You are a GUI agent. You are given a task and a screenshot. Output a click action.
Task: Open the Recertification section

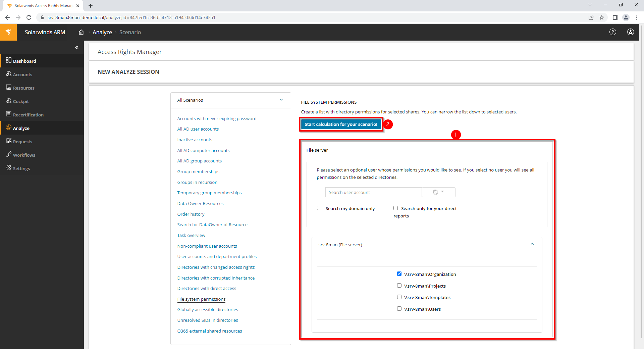tap(28, 114)
